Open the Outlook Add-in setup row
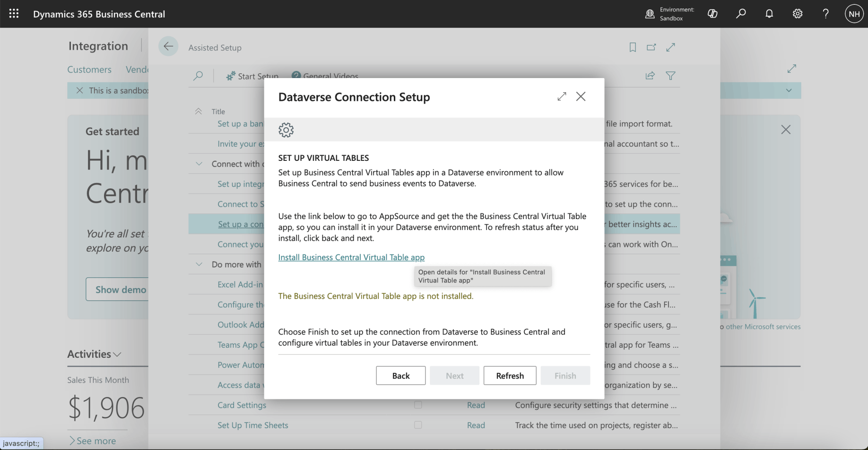 [x=241, y=325]
